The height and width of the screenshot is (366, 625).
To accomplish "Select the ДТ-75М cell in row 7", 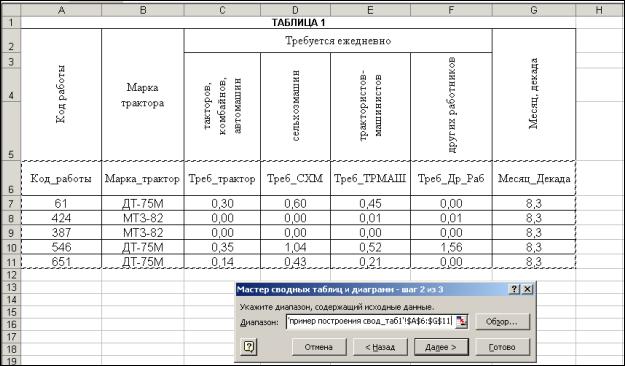I will 143,203.
